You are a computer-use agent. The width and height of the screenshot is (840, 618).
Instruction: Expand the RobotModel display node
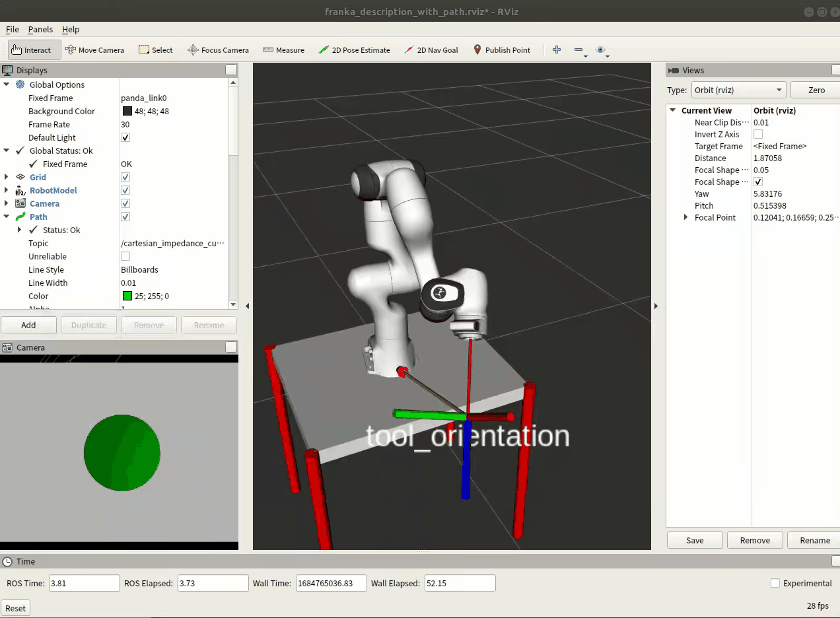coord(7,190)
